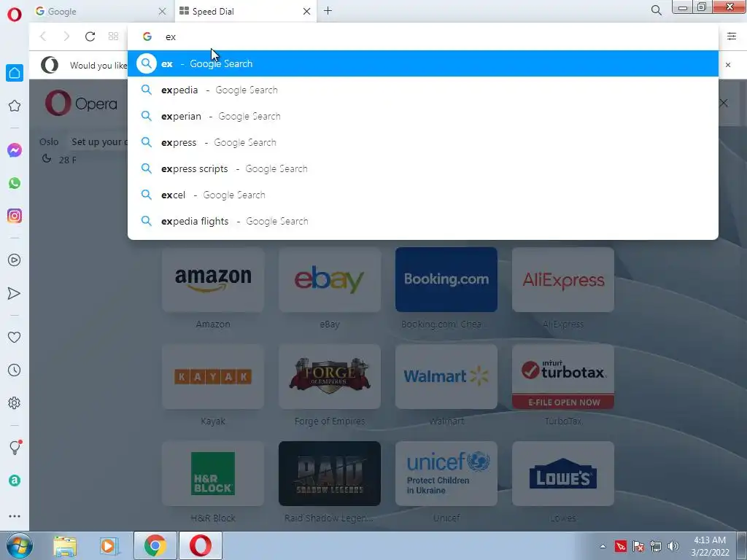The width and height of the screenshot is (747, 560).
Task: Switch to the Speed Dial tab
Action: coord(246,11)
